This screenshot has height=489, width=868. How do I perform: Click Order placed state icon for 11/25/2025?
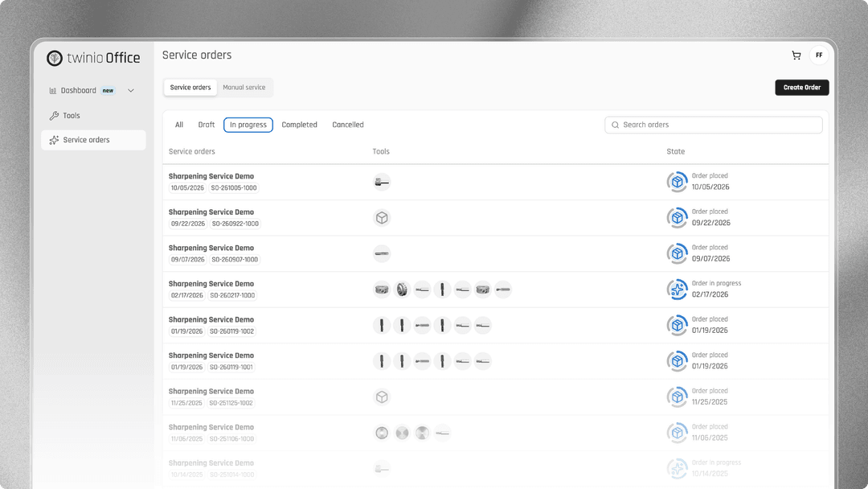coord(677,397)
